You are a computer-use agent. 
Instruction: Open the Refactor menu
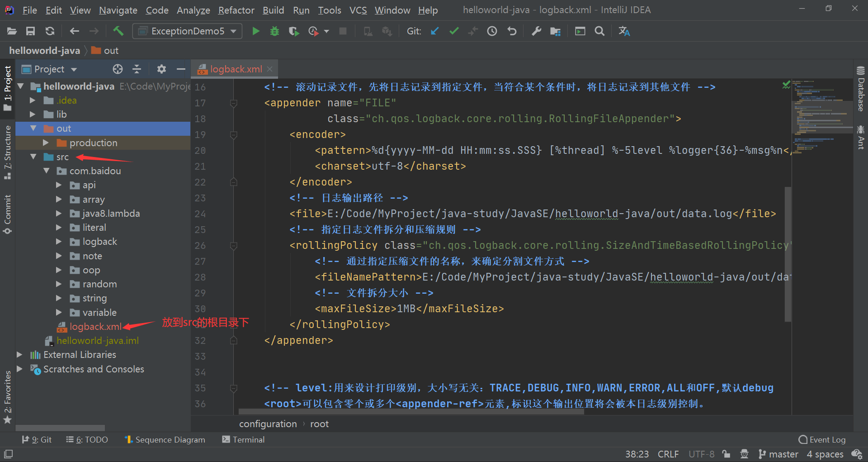tap(236, 10)
